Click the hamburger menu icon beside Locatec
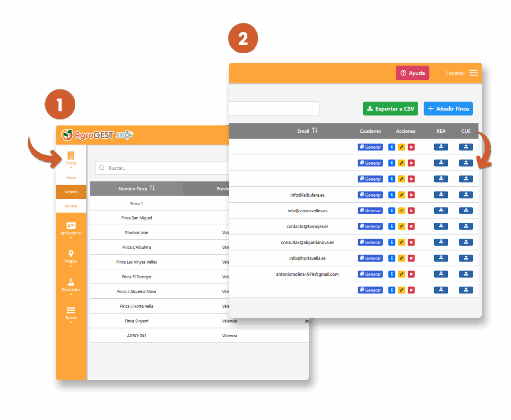Viewport: 511px width, 420px height. (473, 73)
